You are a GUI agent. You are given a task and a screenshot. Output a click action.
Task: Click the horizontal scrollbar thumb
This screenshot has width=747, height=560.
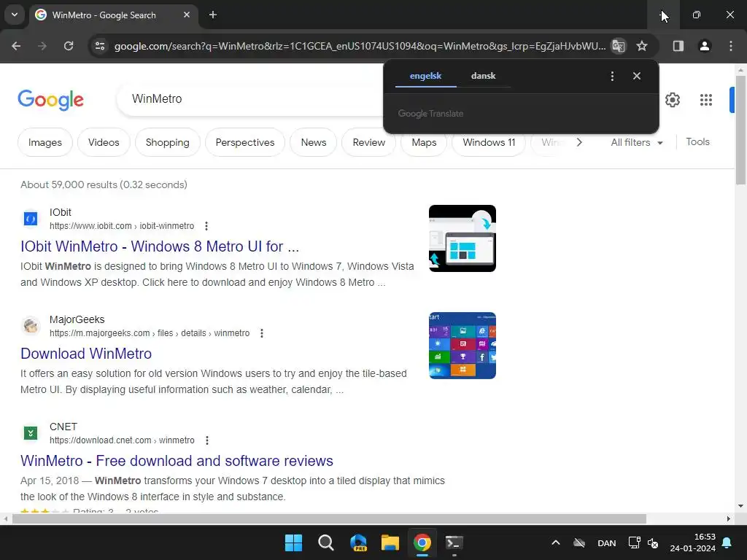(329, 518)
